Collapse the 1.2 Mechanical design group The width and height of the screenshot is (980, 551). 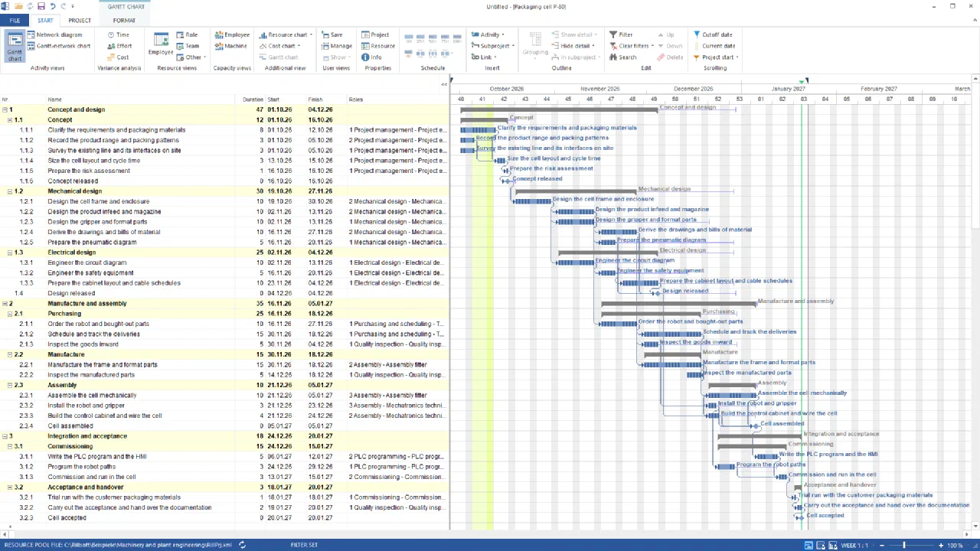tap(10, 191)
